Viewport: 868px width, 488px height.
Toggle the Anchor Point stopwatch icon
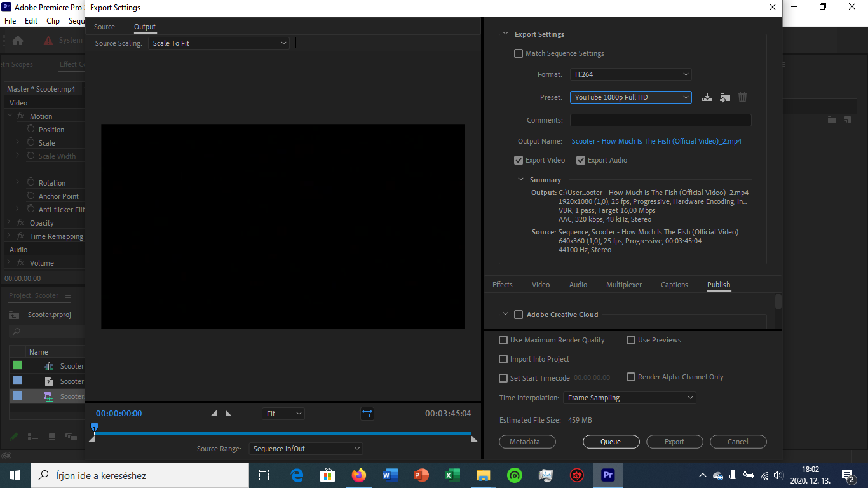[x=31, y=196]
